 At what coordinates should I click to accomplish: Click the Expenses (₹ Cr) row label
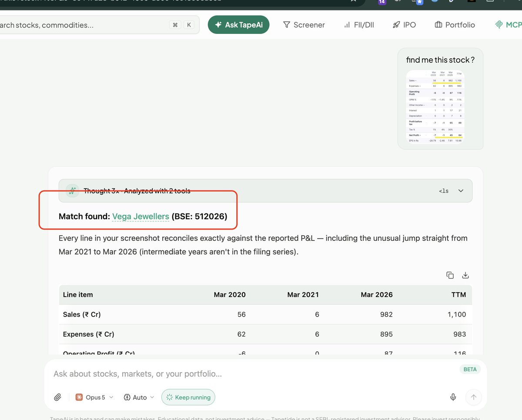pyautogui.click(x=89, y=334)
